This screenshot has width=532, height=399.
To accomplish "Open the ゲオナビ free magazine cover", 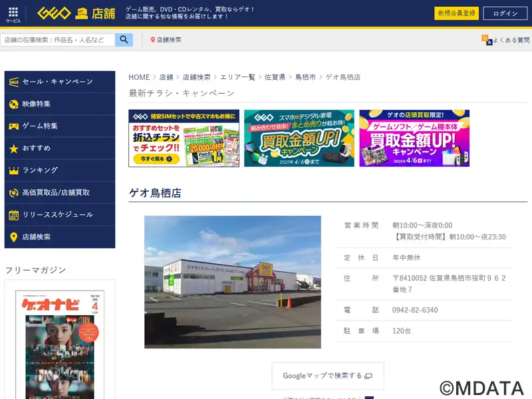I will (x=60, y=344).
